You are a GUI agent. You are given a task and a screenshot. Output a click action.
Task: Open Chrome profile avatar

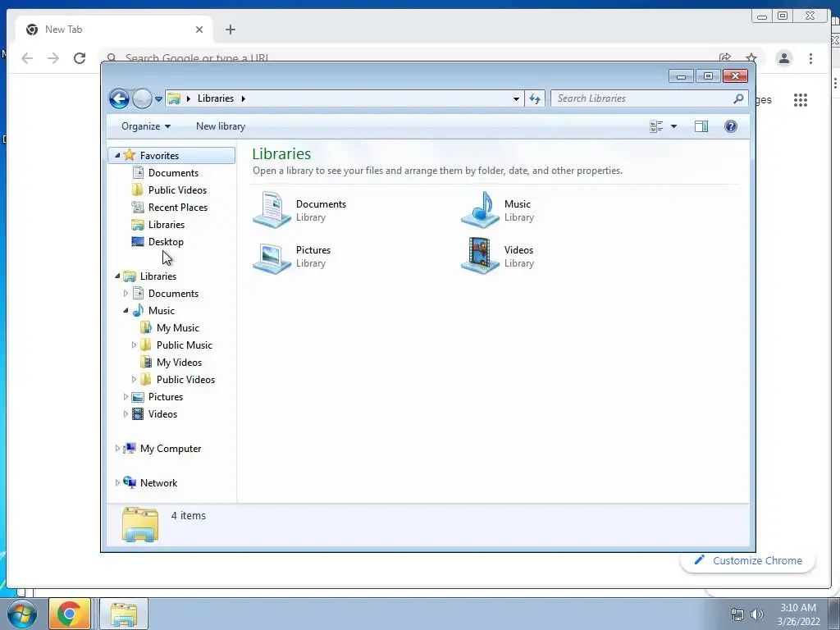pyautogui.click(x=783, y=58)
